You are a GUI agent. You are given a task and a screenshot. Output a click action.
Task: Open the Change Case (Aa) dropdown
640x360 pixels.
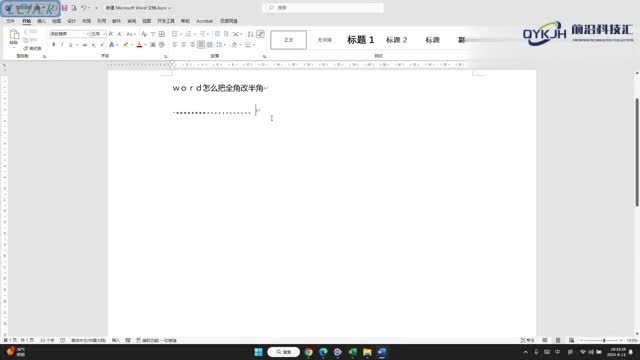tap(131, 34)
